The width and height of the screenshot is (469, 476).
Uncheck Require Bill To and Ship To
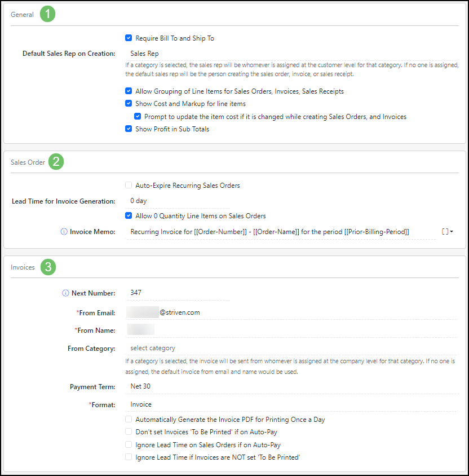[129, 38]
